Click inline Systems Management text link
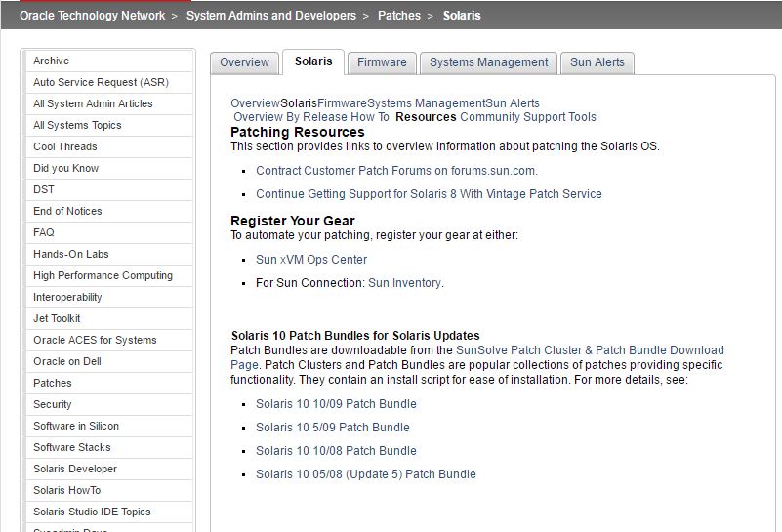 click(x=426, y=103)
